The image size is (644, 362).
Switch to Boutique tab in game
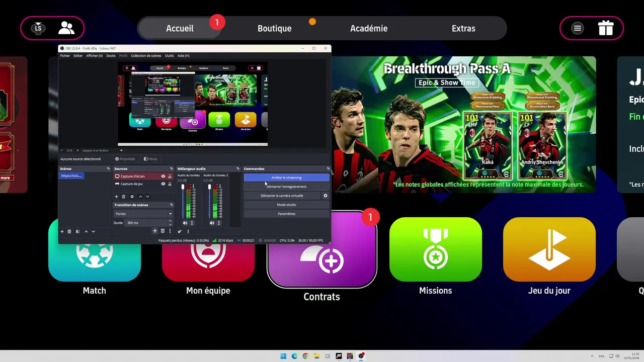pos(274,29)
